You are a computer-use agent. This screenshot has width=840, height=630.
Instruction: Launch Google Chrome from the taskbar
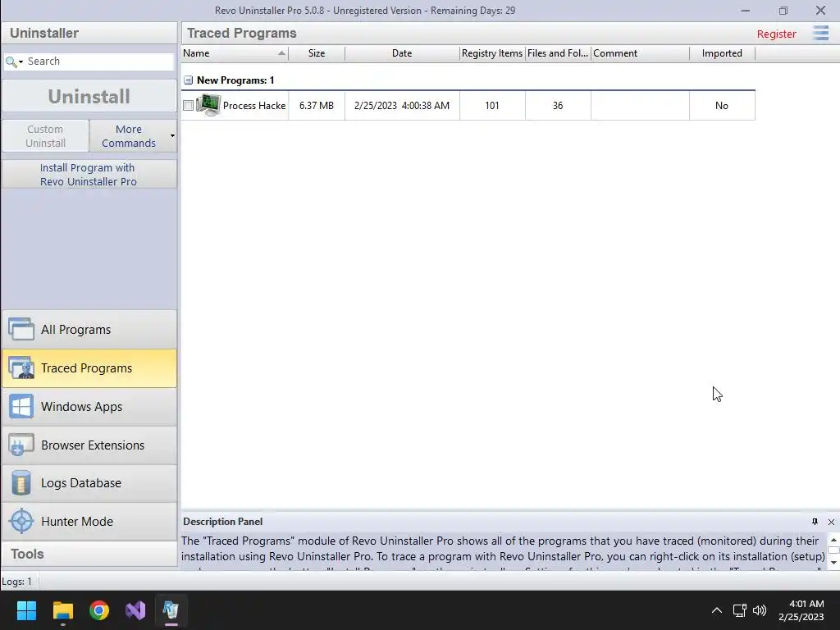coord(99,610)
